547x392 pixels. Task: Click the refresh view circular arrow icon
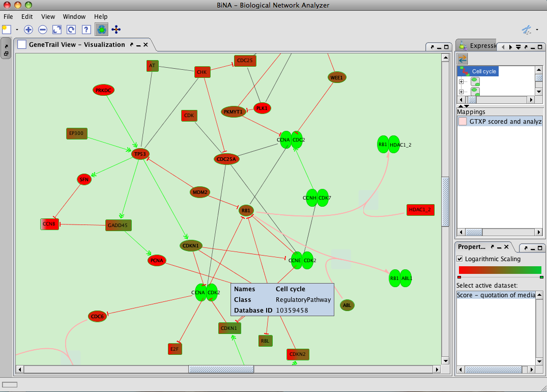pyautogui.click(x=71, y=30)
